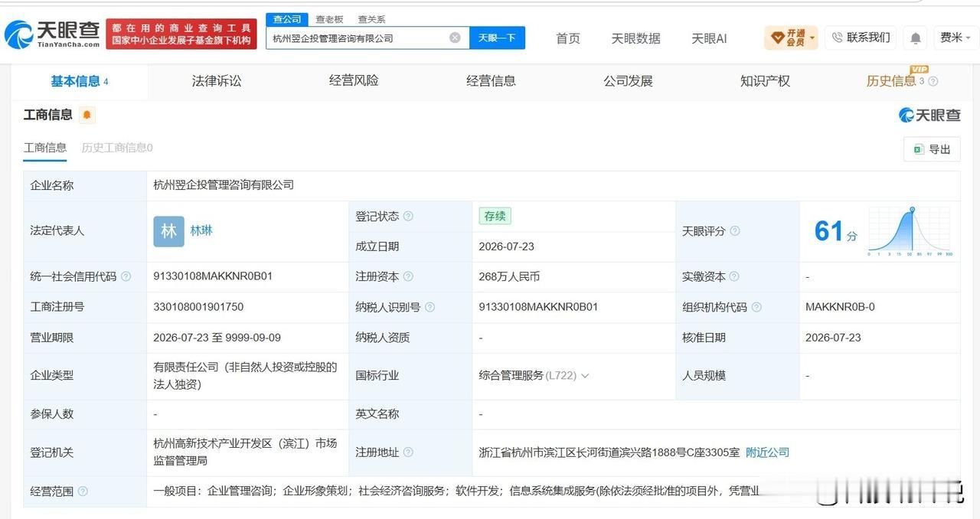980x519 pixels.
Task: Click company name 杭州翌企投管理咨询有限公司 in table
Action: [x=224, y=185]
